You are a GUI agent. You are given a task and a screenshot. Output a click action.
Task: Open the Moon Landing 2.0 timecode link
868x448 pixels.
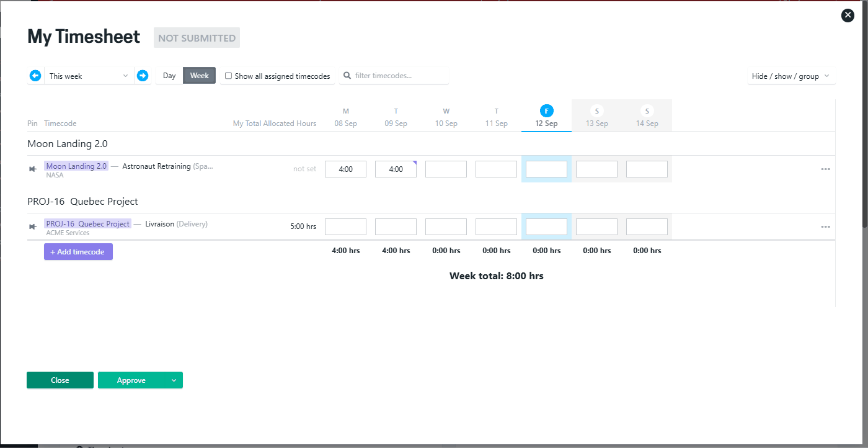pos(76,166)
